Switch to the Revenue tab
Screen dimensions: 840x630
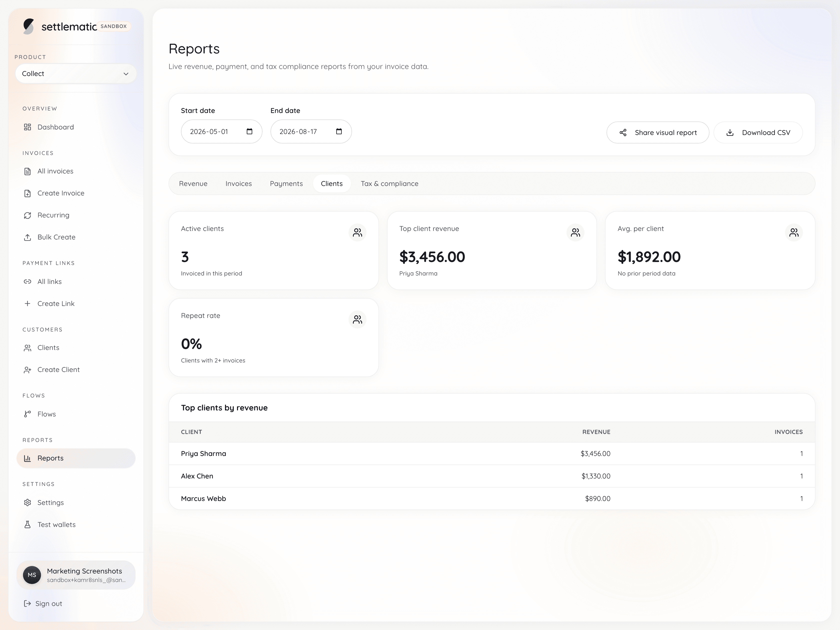click(x=193, y=183)
